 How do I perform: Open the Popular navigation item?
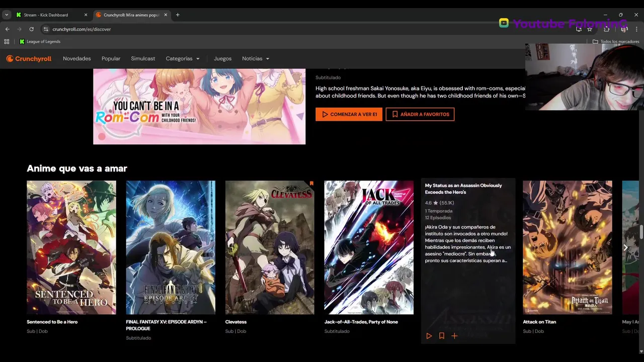[x=111, y=59]
